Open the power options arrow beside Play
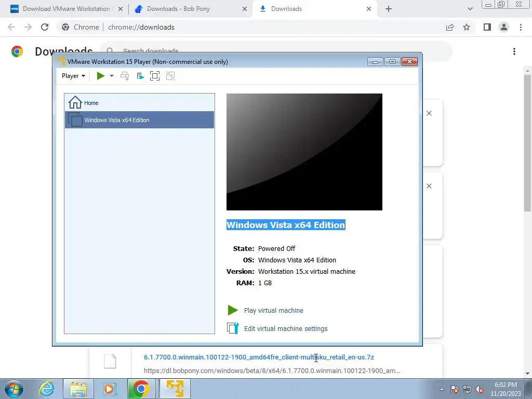The width and height of the screenshot is (532, 399). pos(112,76)
